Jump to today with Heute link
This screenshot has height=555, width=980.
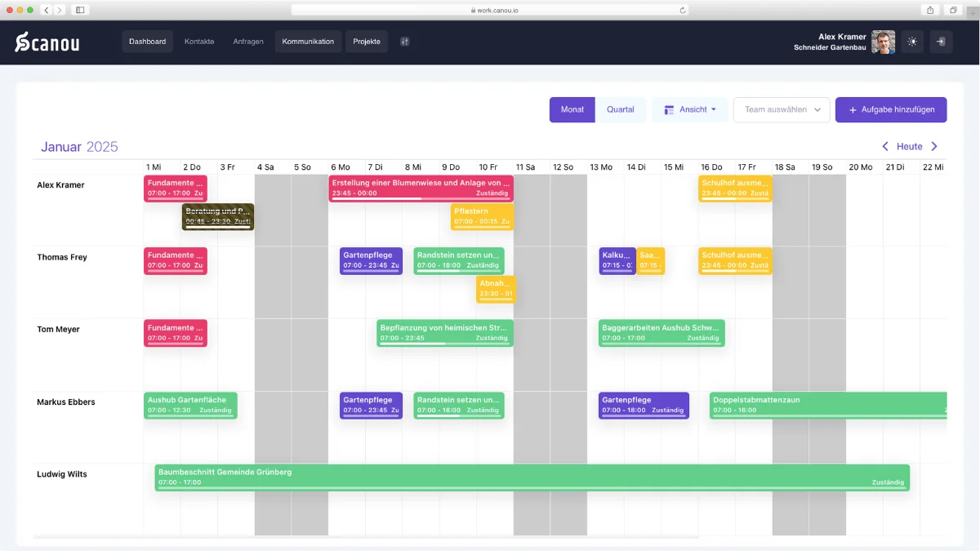coord(909,147)
